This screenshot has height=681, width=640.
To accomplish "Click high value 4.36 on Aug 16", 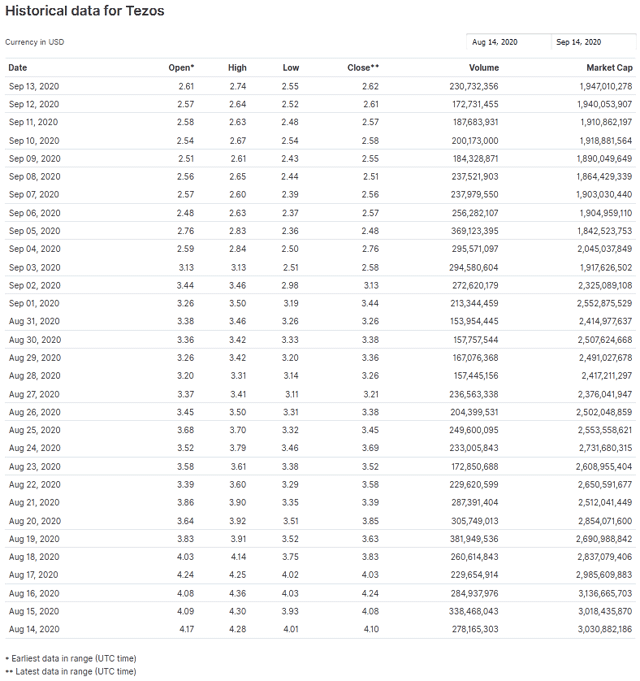I will [238, 593].
